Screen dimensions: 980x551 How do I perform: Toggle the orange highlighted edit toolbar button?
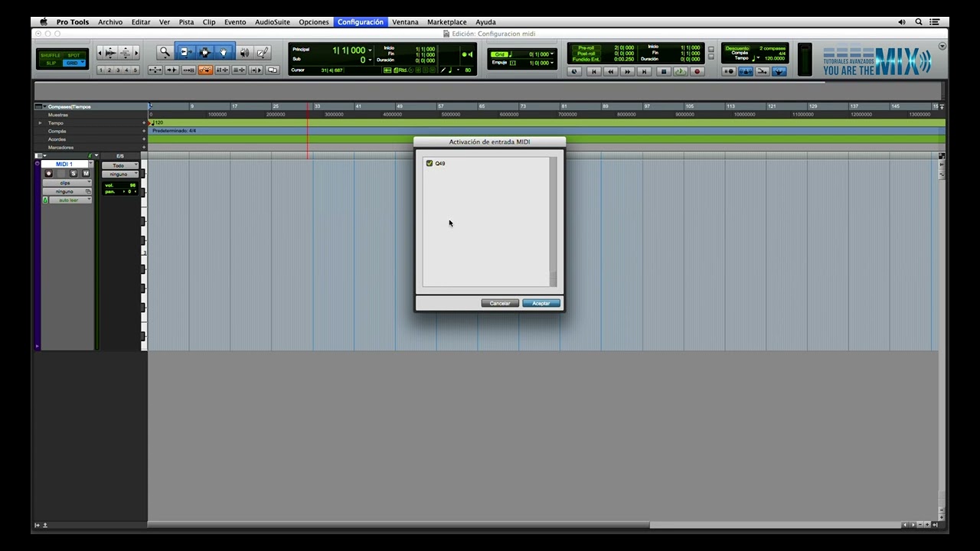tap(205, 70)
